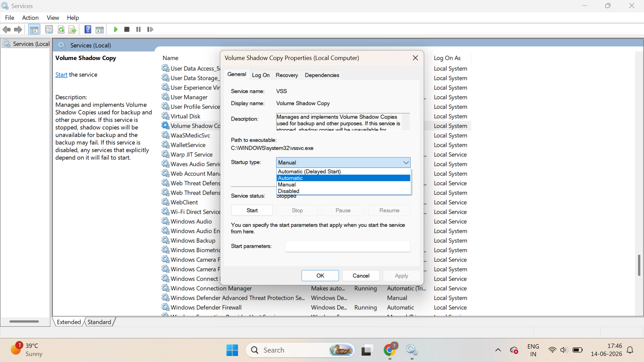Click the Start parameters input field
This screenshot has width=644, height=362.
click(x=348, y=246)
